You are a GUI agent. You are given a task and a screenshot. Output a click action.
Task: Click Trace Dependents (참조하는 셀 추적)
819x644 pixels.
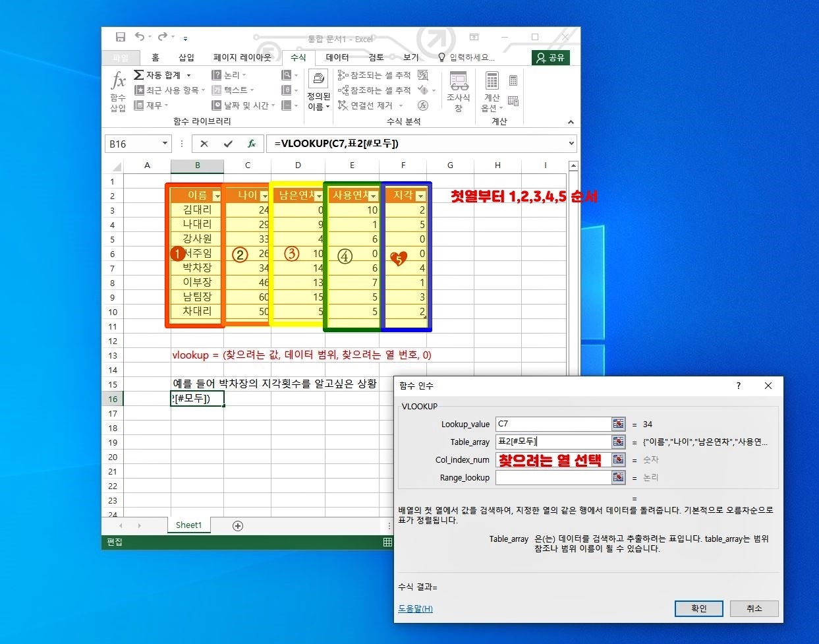click(374, 90)
